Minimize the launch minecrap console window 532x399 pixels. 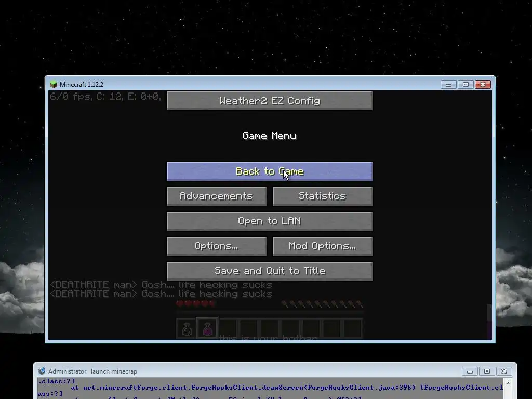470,371
